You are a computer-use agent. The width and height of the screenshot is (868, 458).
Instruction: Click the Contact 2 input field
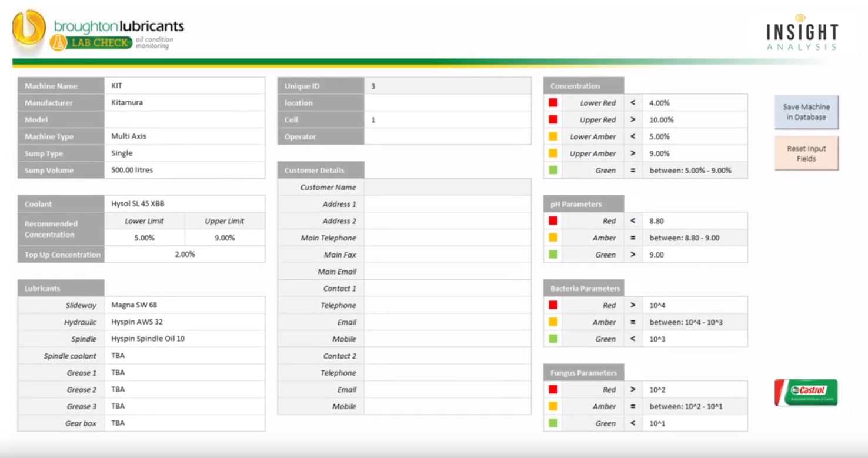[x=448, y=356]
